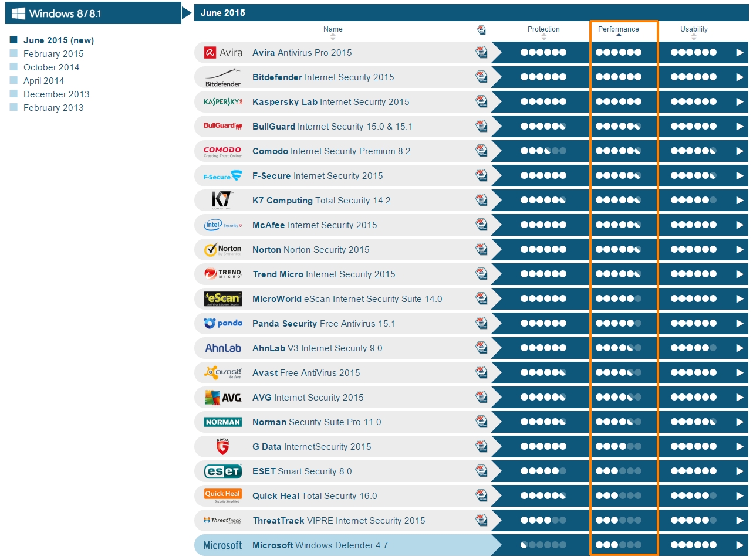Screen dimensions: 753x560
Task: Click the June 2015 title bar
Action: coord(472,12)
